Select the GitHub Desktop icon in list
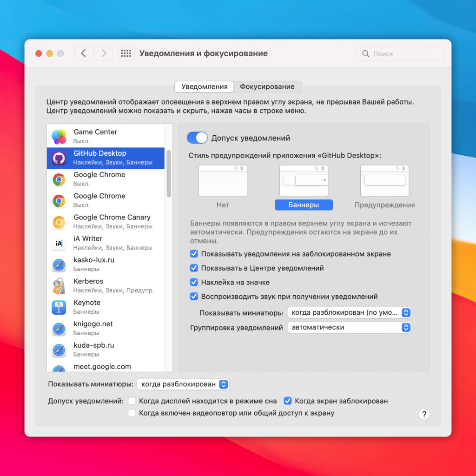This screenshot has width=476, height=476. 59,158
